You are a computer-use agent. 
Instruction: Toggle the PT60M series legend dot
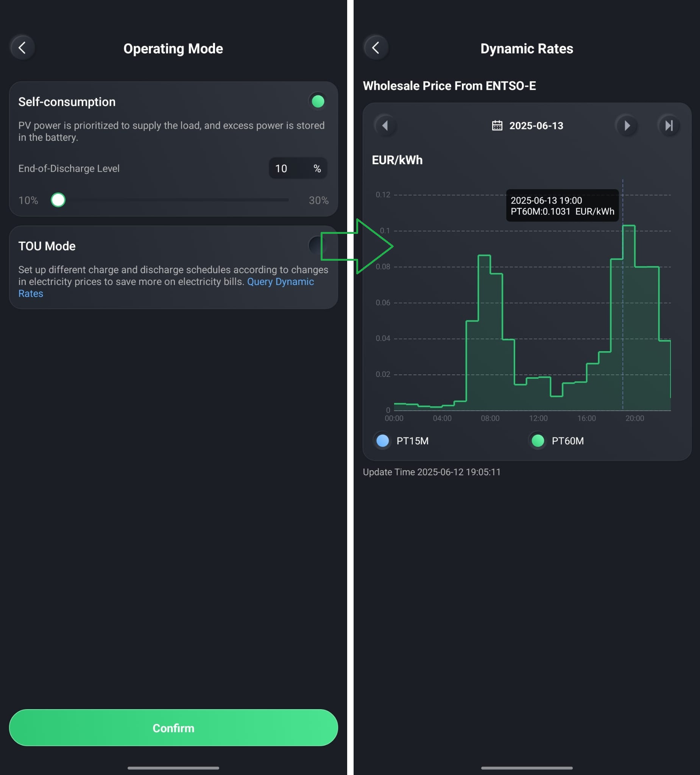pos(538,441)
